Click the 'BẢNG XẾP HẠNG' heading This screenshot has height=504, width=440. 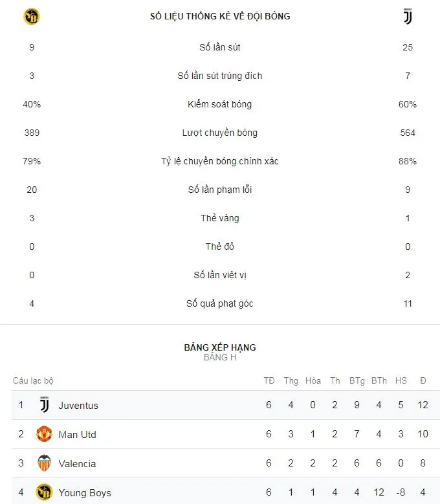(220, 347)
